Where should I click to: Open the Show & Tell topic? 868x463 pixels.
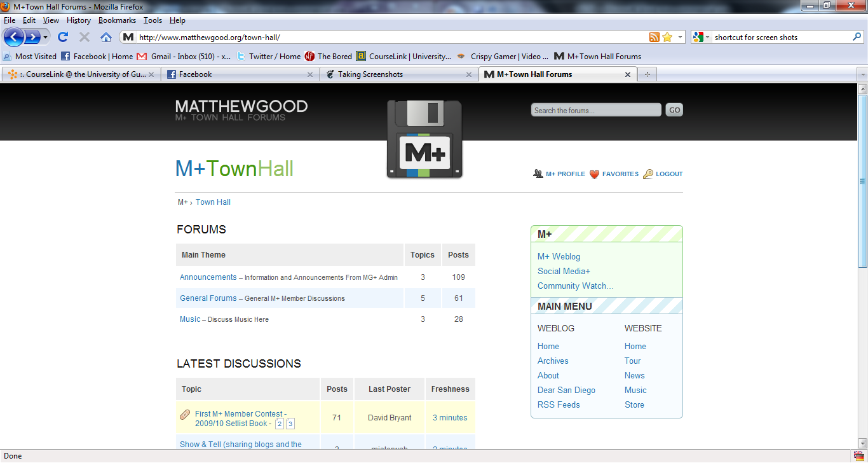(241, 445)
